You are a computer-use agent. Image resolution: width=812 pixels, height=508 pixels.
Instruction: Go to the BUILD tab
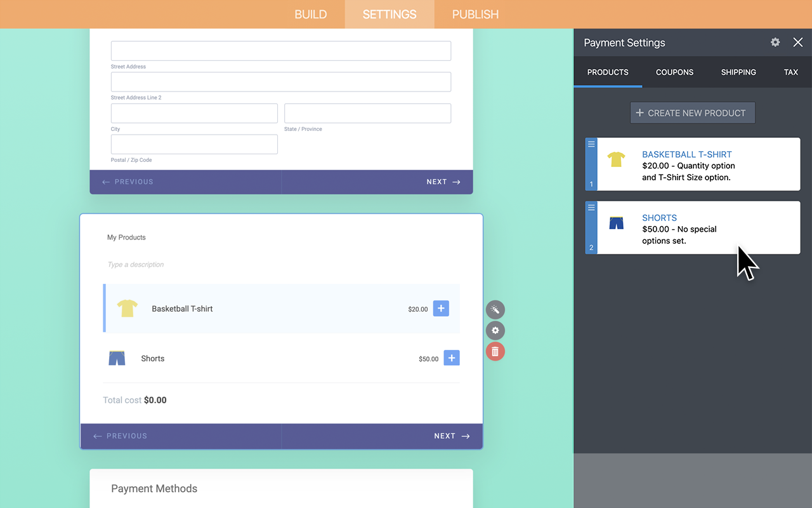311,14
